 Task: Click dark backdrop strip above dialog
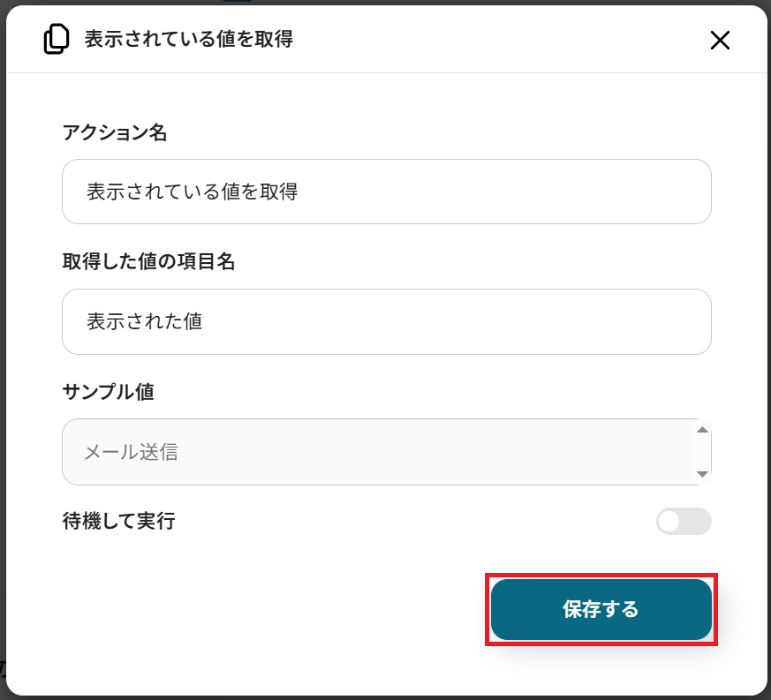tap(385, 2)
